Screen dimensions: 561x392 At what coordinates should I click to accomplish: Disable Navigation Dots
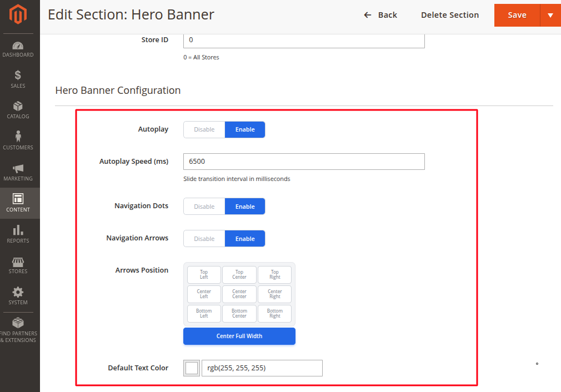point(204,207)
